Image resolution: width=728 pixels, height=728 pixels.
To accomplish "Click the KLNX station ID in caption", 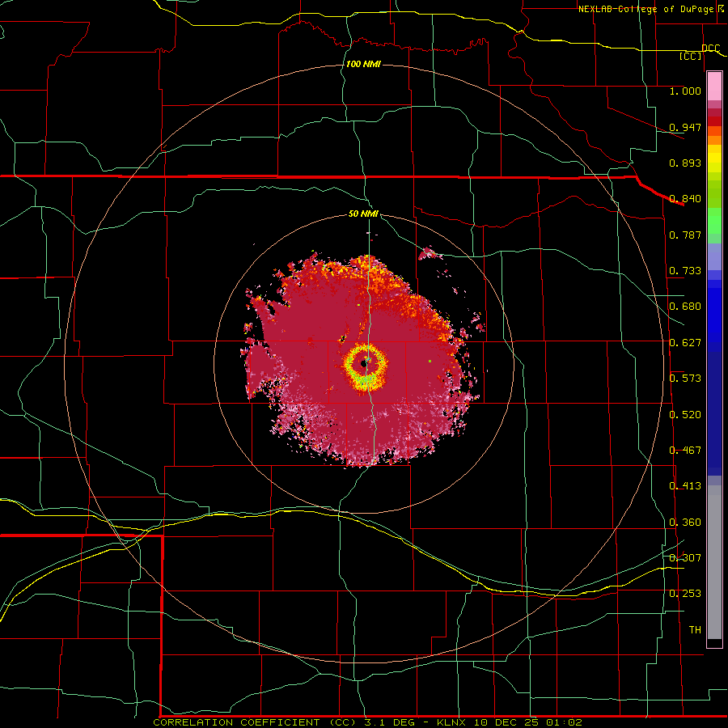I will pyautogui.click(x=453, y=722).
